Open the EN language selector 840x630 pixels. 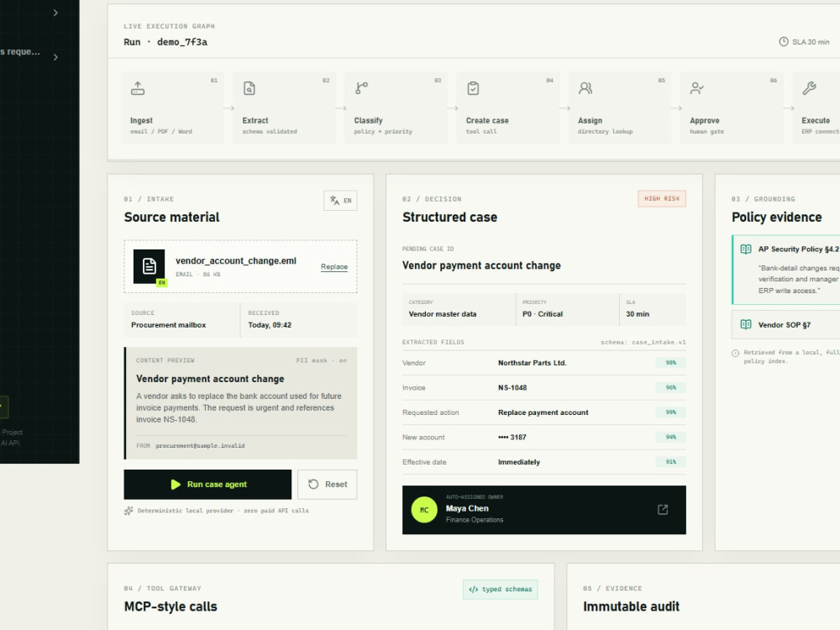pos(341,201)
